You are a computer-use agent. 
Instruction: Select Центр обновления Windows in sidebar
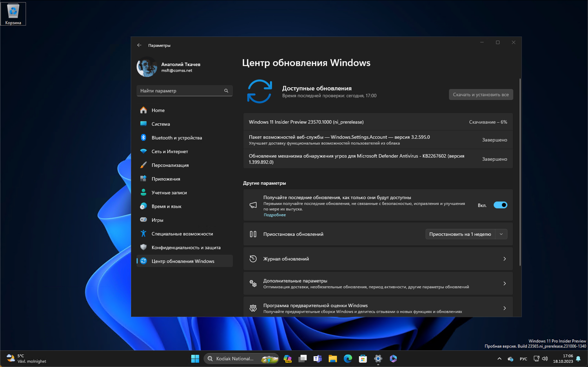point(183,261)
